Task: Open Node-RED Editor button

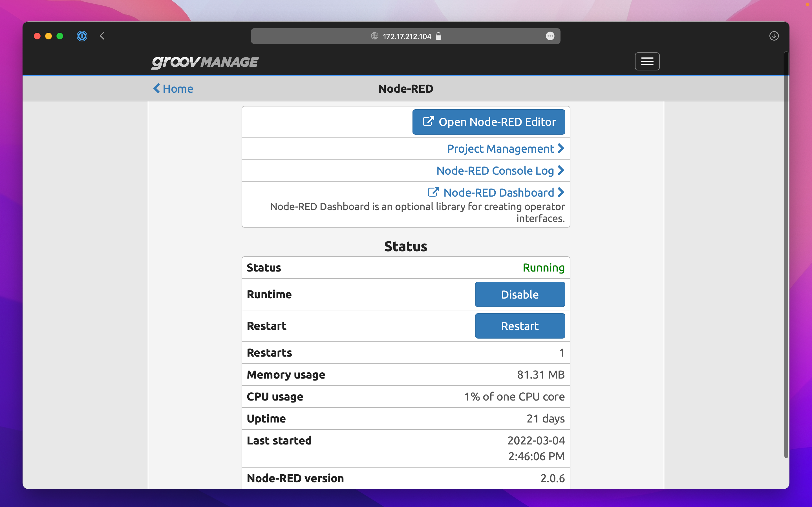Action: pos(488,122)
